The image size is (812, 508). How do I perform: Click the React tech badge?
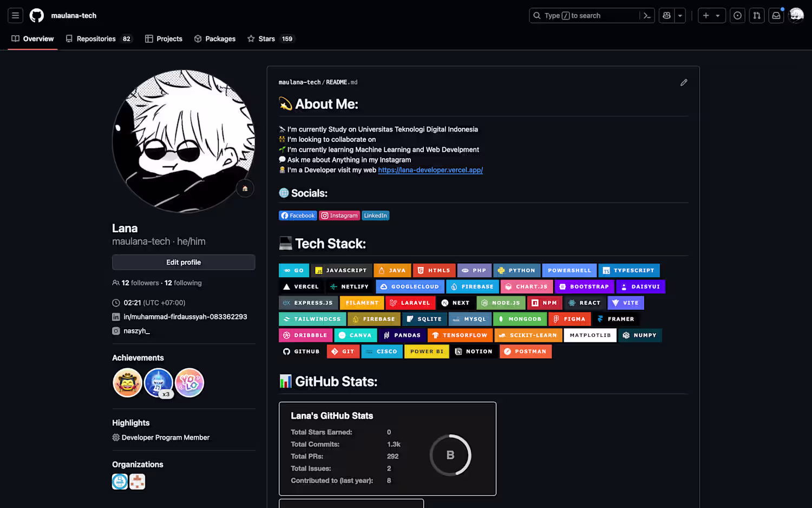tap(585, 303)
